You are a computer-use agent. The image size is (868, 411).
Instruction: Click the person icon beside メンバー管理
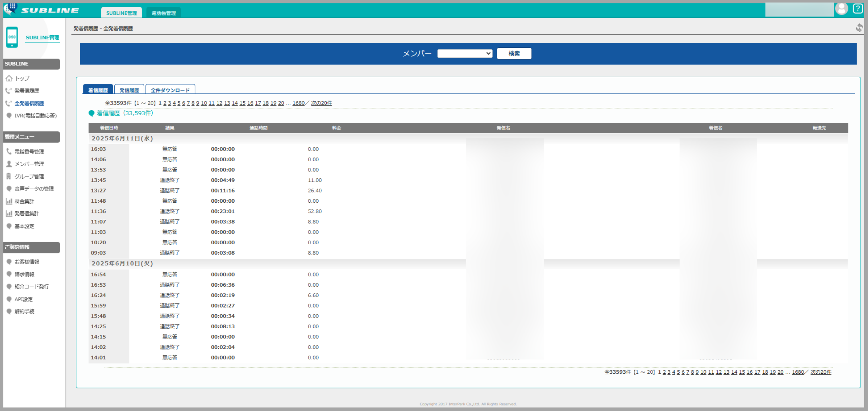[x=9, y=164]
